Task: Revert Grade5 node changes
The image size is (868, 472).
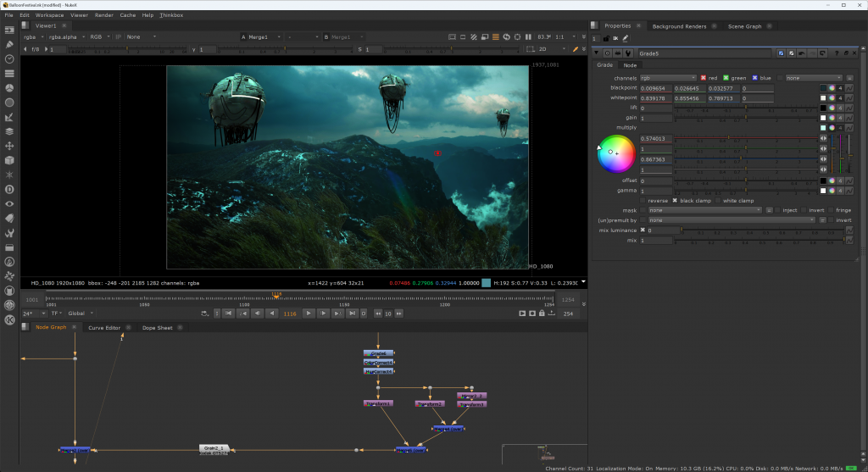Action: point(822,53)
